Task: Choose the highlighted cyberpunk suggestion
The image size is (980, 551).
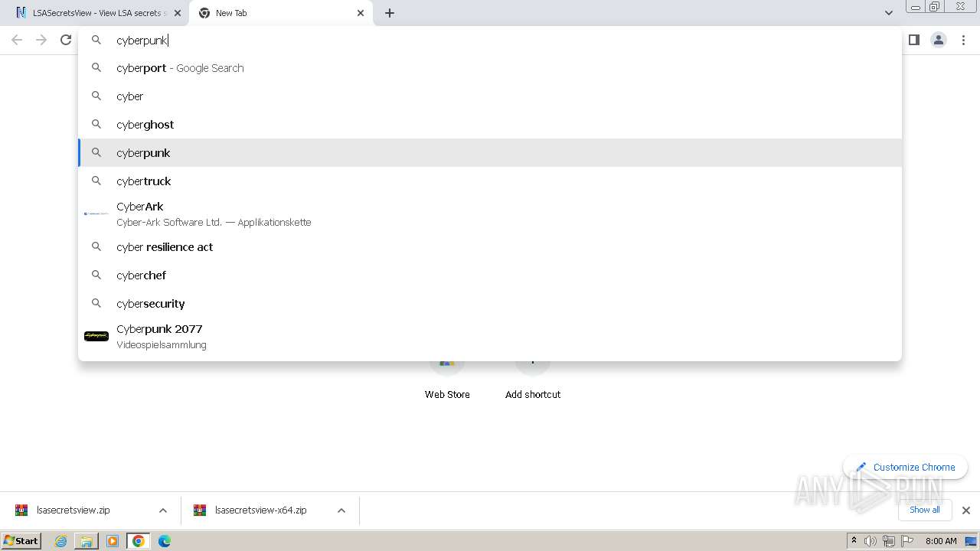Action: click(490, 153)
